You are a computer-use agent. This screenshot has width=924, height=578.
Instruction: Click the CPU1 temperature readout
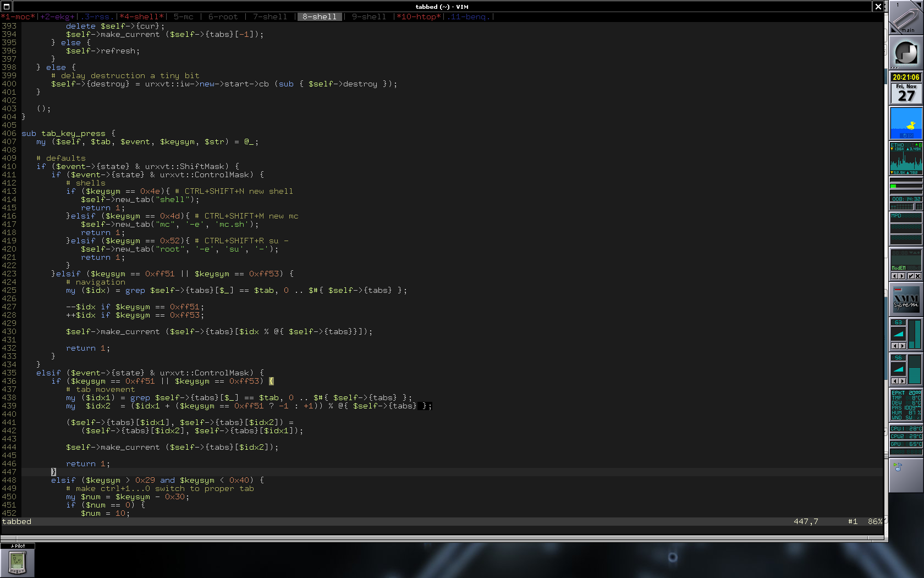click(x=906, y=428)
